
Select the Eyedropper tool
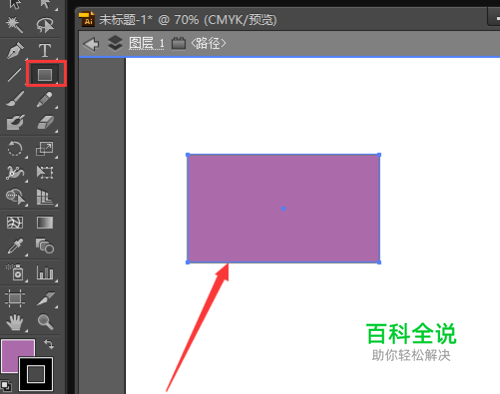[15, 246]
